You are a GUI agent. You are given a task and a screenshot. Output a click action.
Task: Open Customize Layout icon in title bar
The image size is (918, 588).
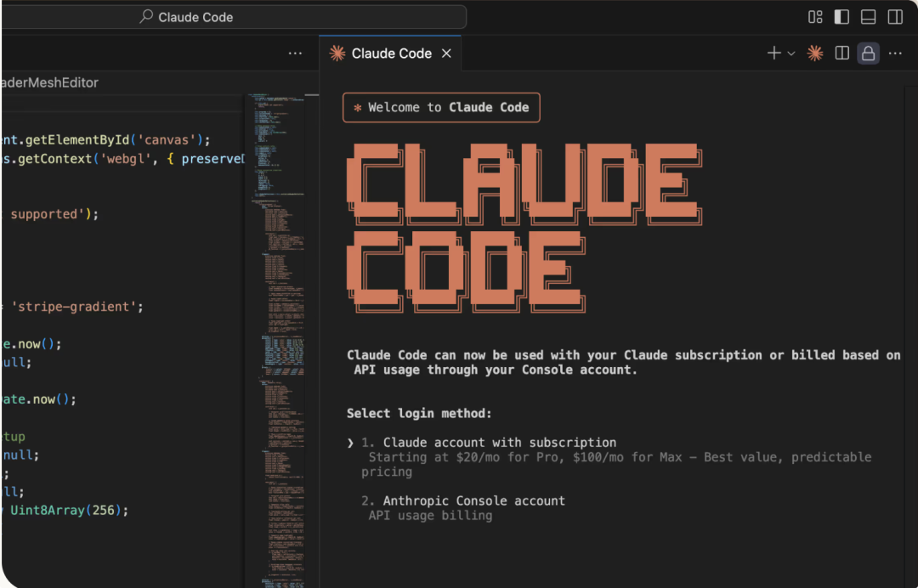pyautogui.click(x=815, y=17)
